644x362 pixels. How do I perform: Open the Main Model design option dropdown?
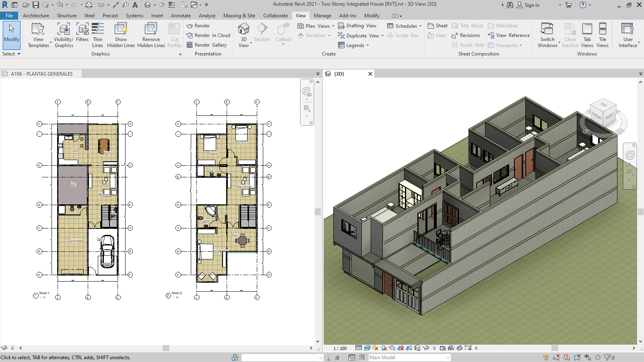(x=448, y=358)
